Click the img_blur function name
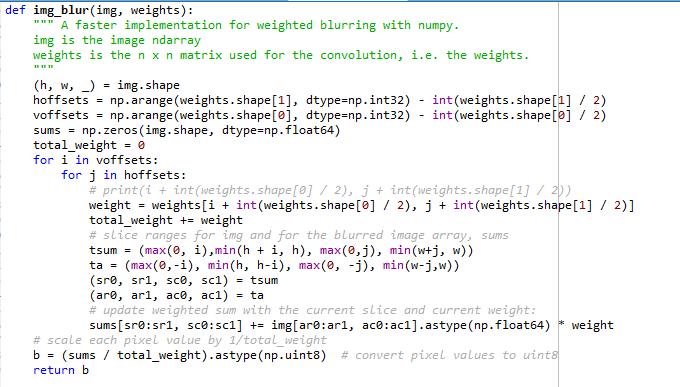 click(61, 10)
